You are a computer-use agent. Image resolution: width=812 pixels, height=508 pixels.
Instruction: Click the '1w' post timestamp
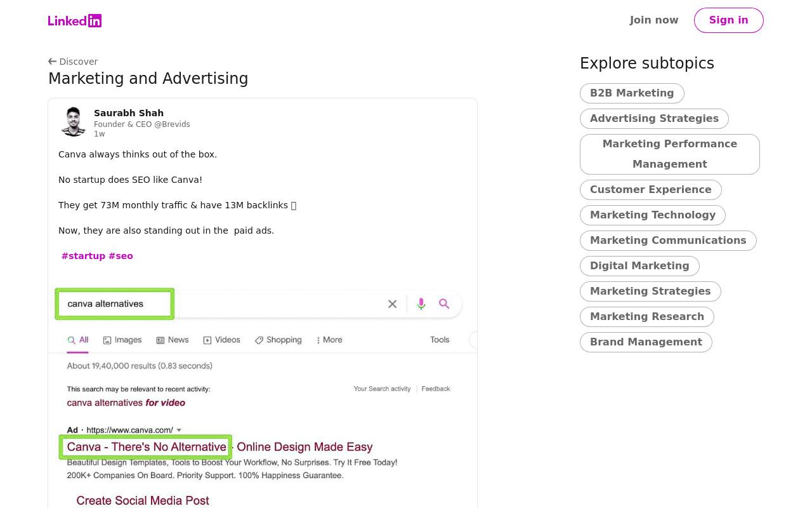tap(100, 134)
